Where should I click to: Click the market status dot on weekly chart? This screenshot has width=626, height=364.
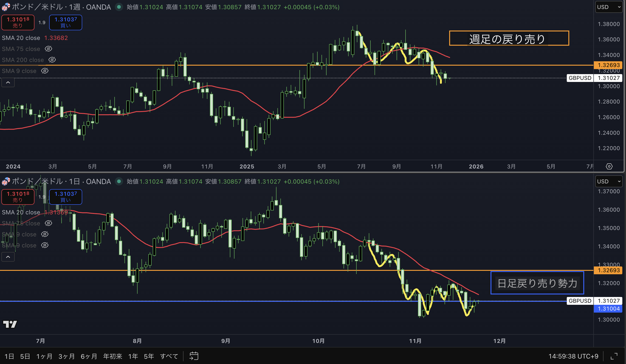click(x=119, y=7)
